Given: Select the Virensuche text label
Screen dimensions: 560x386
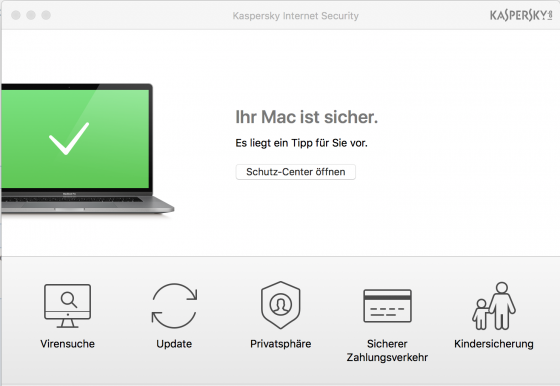Looking at the screenshot, I should point(68,344).
